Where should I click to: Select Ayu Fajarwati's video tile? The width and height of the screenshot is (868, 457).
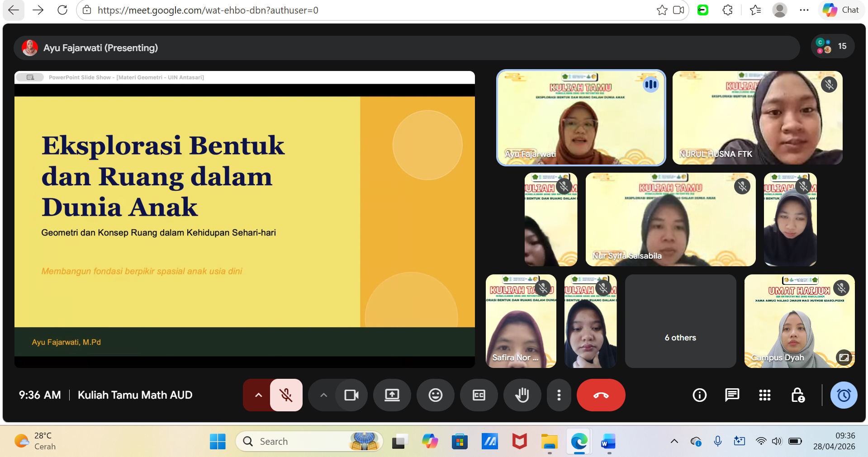[x=581, y=118]
